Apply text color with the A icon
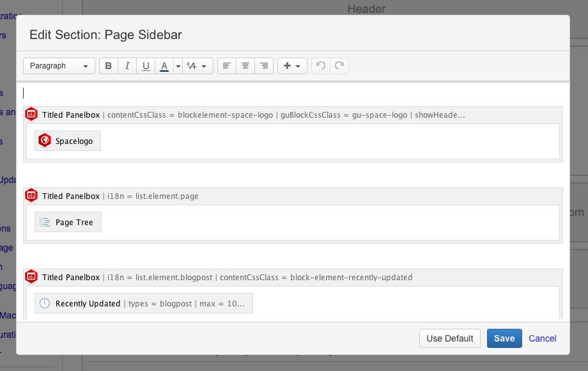 pos(164,65)
